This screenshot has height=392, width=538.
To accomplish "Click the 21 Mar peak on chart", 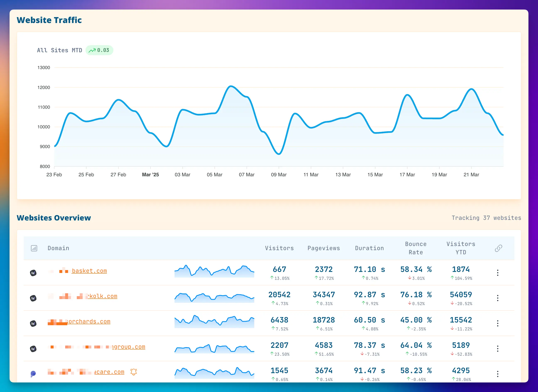I will (471, 89).
